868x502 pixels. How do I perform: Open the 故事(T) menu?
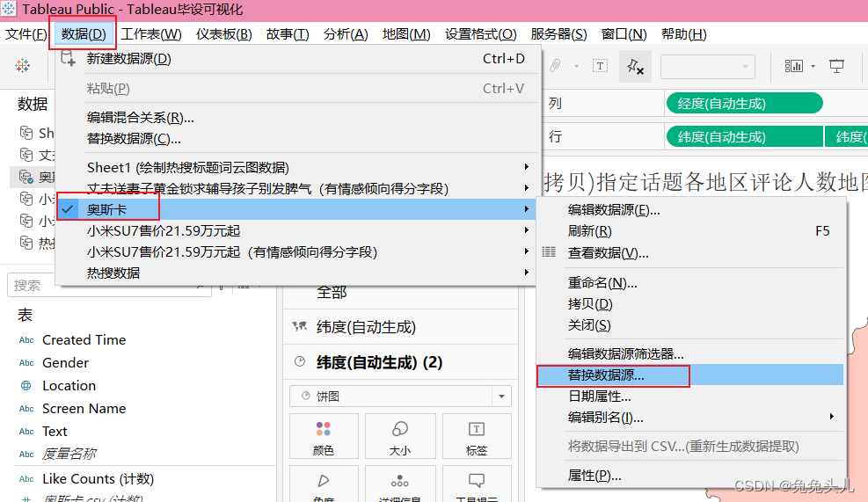click(288, 34)
